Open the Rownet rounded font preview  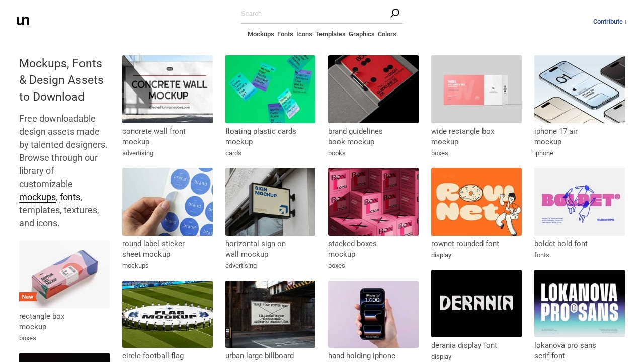476,202
